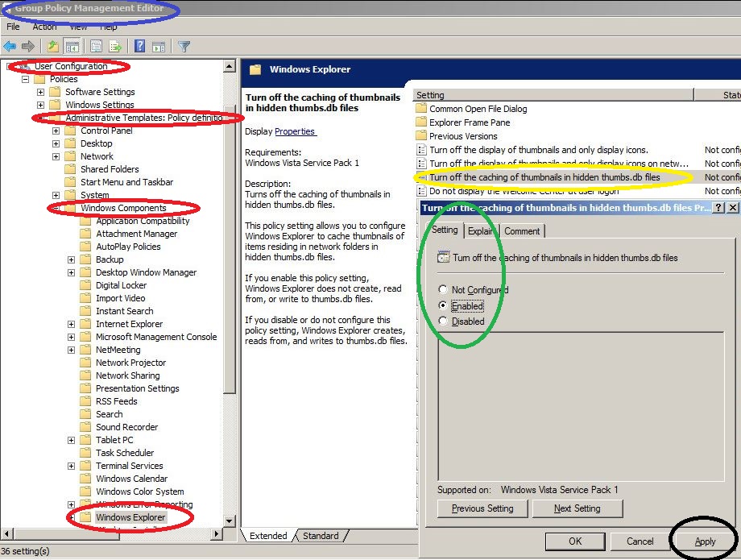
Task: Switch to the Standard view tab
Action: tap(321, 536)
